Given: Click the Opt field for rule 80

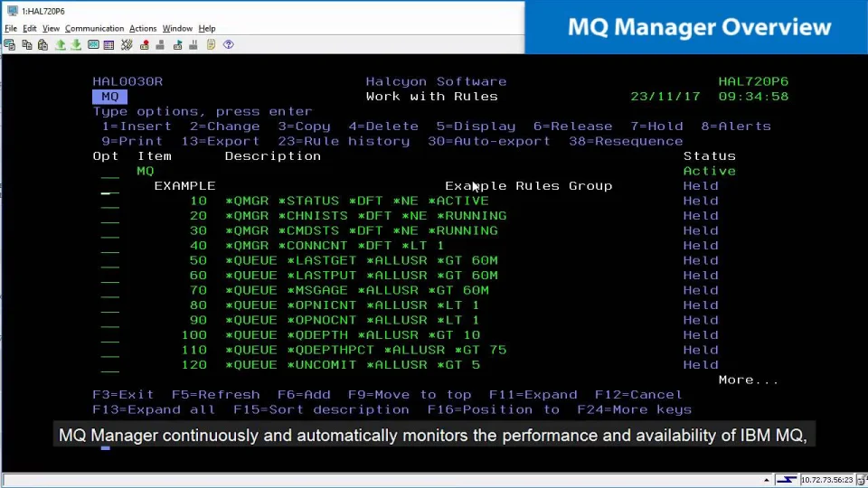Looking at the screenshot, I should pyautogui.click(x=110, y=306).
